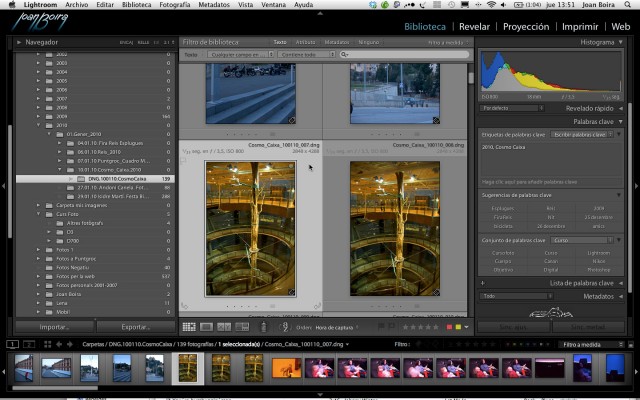The height and width of the screenshot is (400, 640).
Task: Collapse the 2010 folder tree arrow
Action: tap(39, 125)
